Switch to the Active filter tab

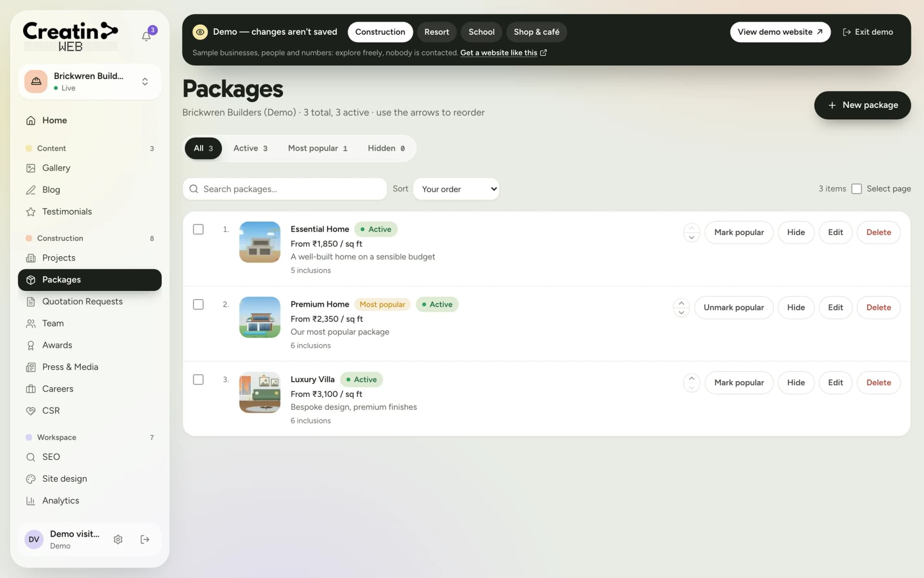[x=250, y=148]
